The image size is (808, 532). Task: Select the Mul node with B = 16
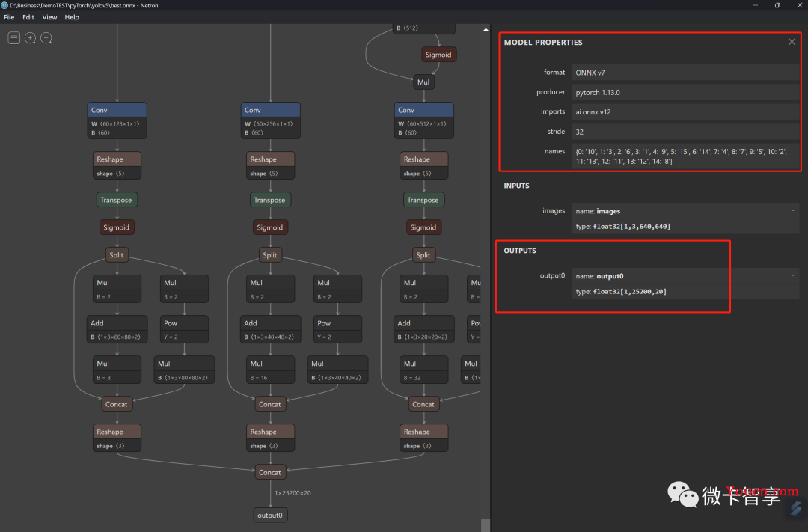coord(271,370)
